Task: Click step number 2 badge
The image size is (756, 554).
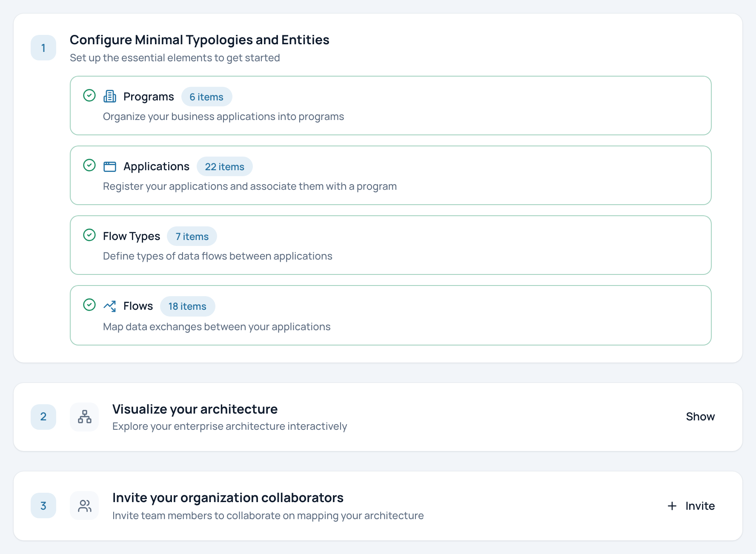Action: coord(43,417)
